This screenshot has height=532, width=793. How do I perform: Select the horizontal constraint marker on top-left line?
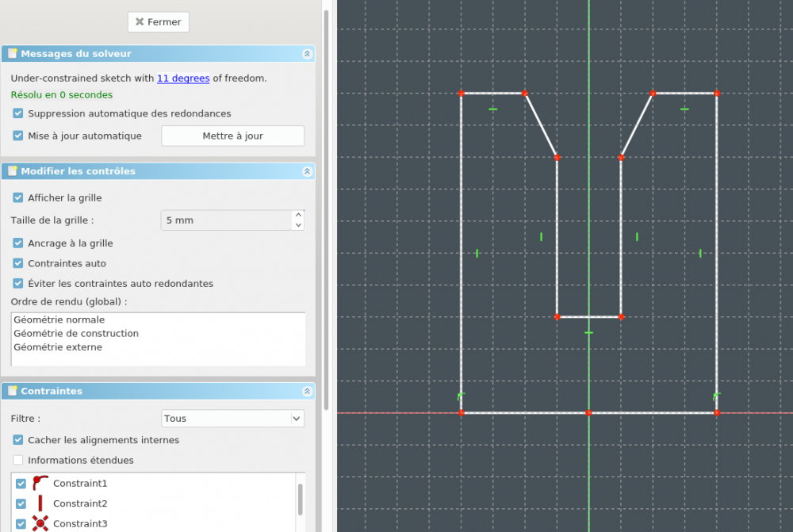point(492,109)
